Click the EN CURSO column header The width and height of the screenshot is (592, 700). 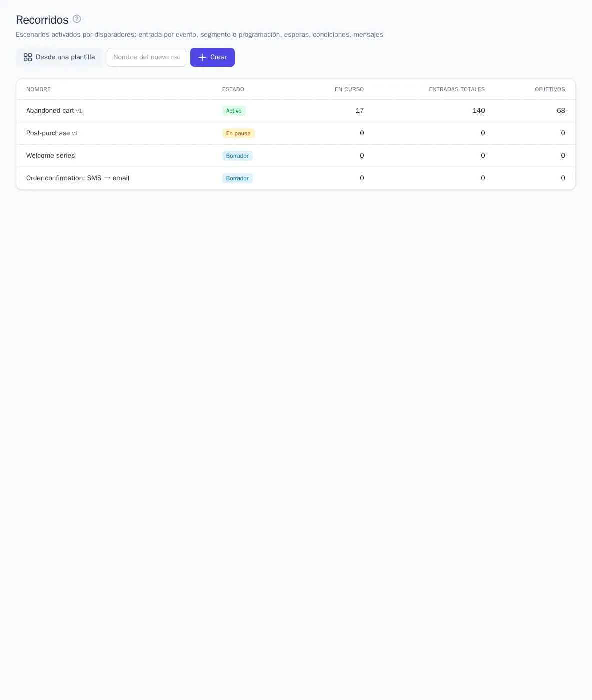coord(349,89)
